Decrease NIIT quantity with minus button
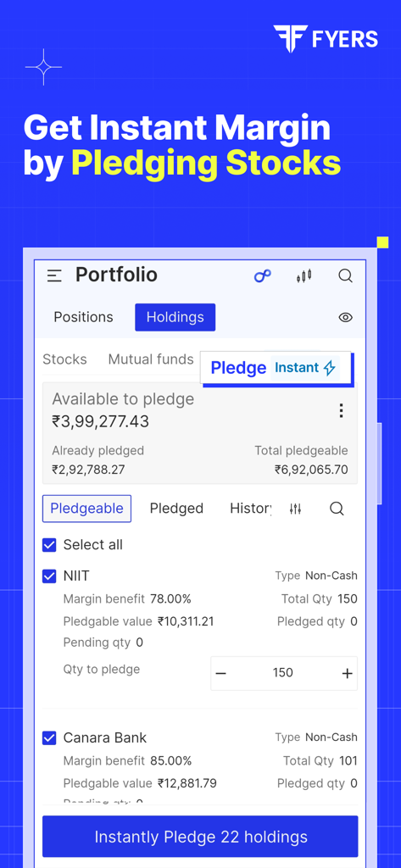 (x=221, y=673)
